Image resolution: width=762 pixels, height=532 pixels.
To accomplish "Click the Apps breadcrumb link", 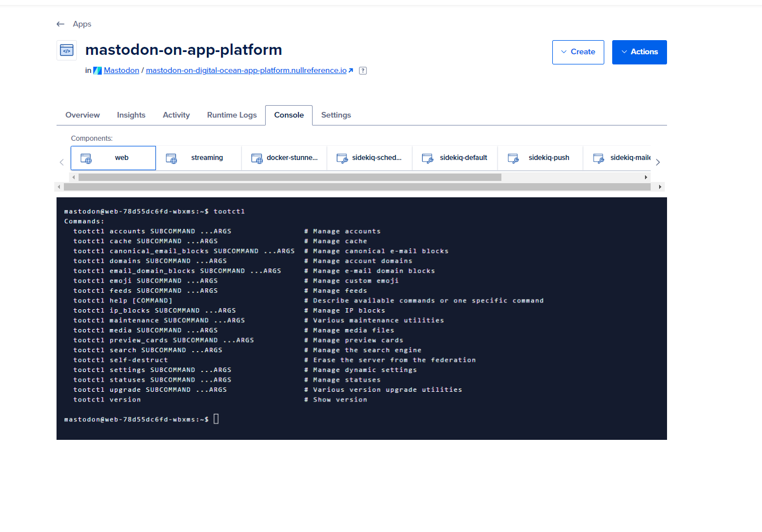I will [x=82, y=24].
